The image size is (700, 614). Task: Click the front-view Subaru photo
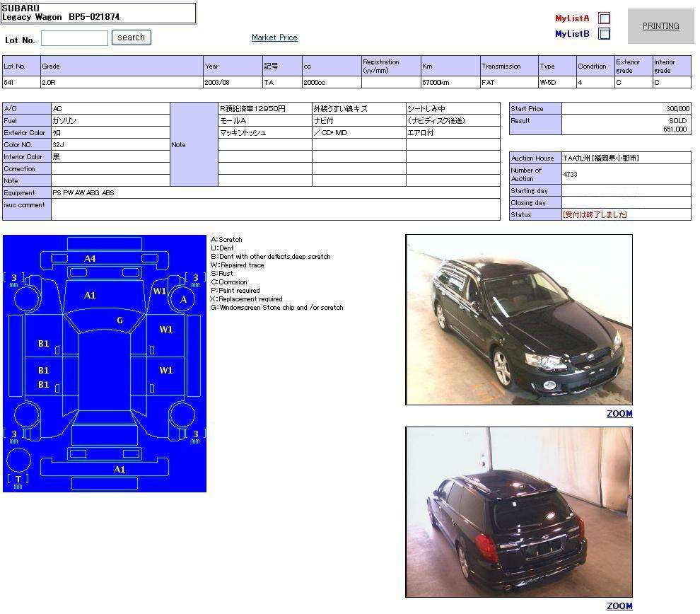pyautogui.click(x=519, y=320)
